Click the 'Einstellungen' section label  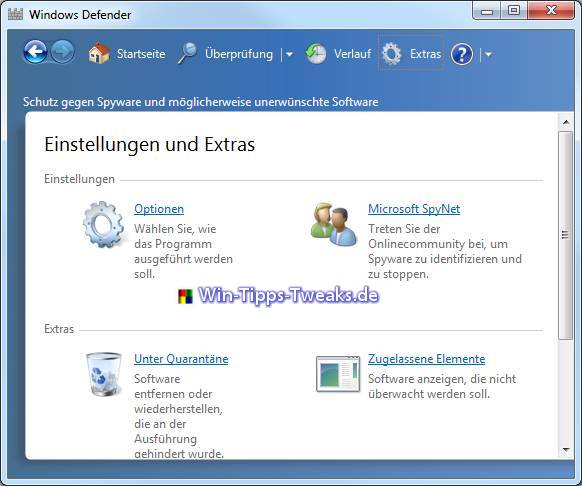click(79, 179)
